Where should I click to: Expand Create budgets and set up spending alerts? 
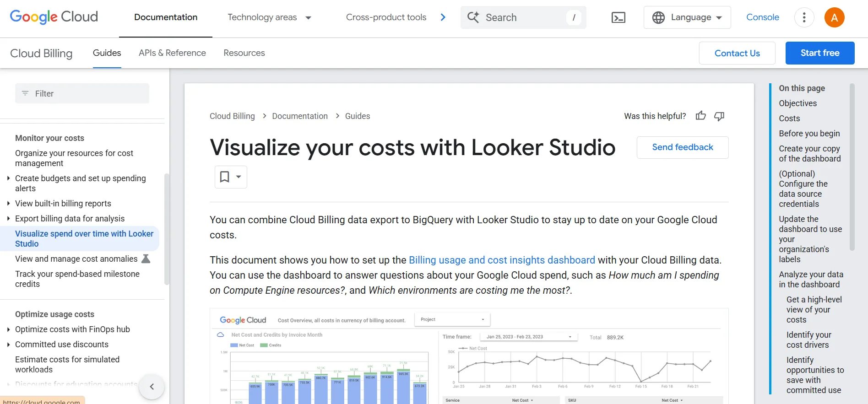click(8, 178)
